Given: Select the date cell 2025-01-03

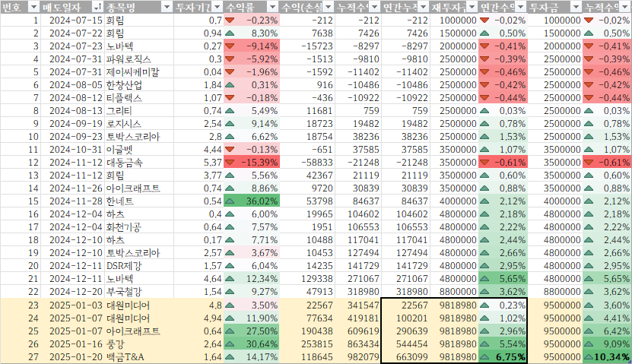Looking at the screenshot, I should [72, 305].
